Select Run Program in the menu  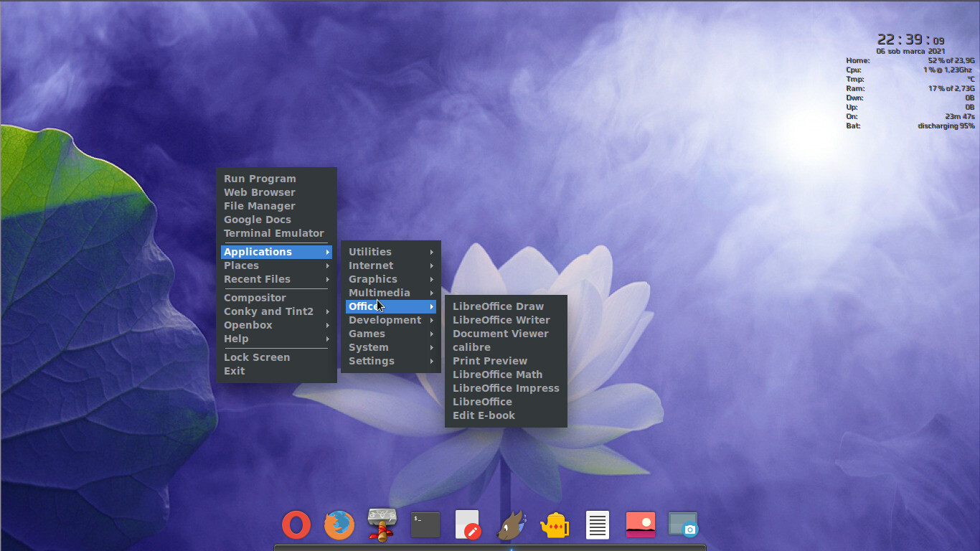[x=276, y=179]
